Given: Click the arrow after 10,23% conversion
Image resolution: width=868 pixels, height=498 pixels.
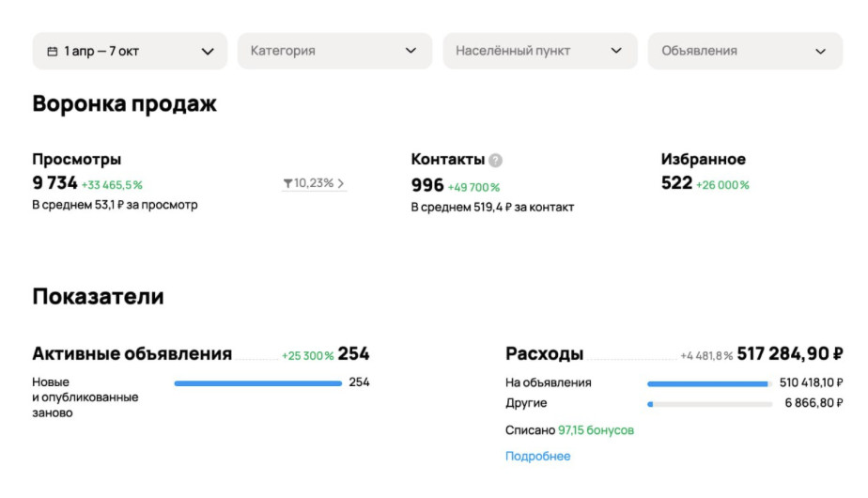Looking at the screenshot, I should tap(341, 184).
